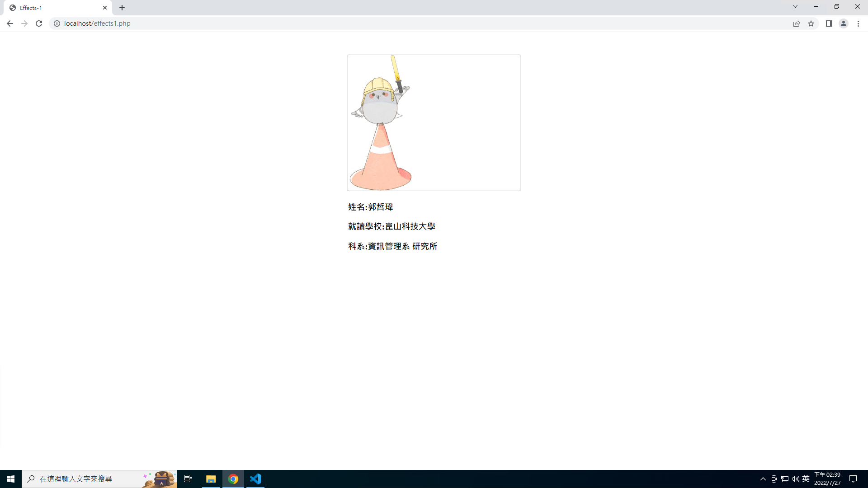Toggle the input language indicator 英

806,479
